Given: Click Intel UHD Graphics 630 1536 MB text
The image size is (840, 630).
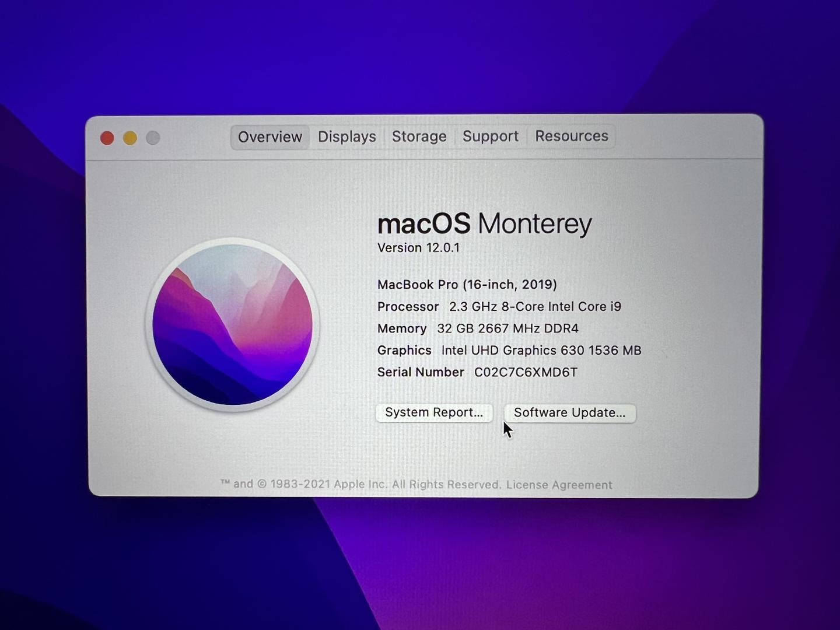Looking at the screenshot, I should [x=541, y=350].
